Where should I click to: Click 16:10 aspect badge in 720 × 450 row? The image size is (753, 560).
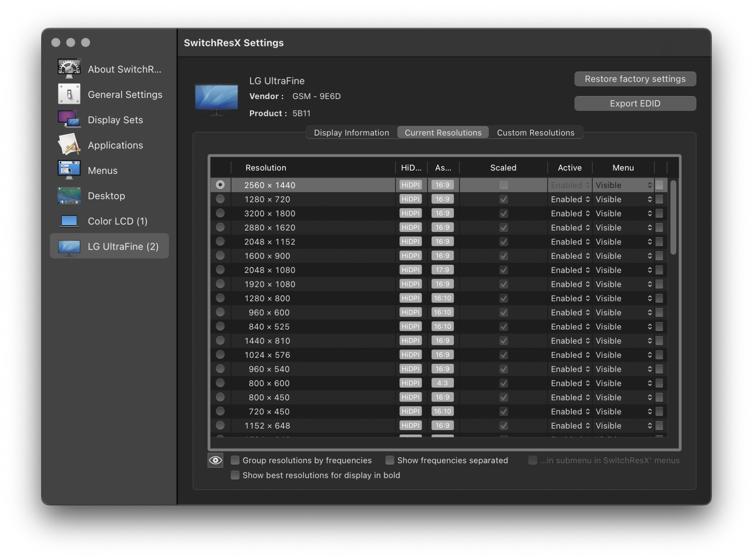point(442,411)
